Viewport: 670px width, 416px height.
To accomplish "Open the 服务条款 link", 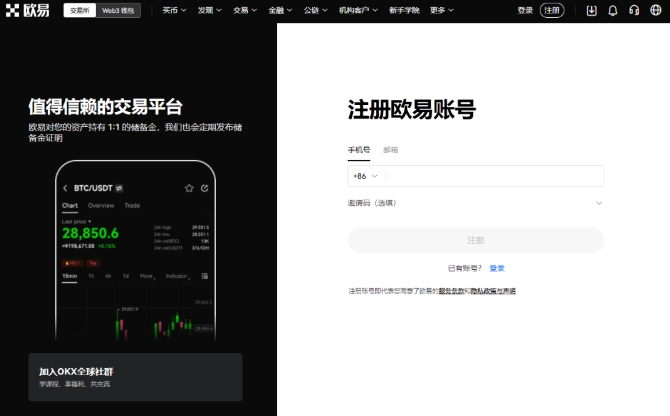I will click(x=451, y=291).
